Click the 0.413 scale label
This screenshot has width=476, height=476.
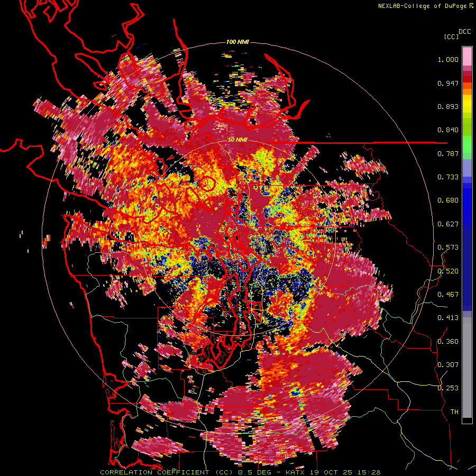click(448, 318)
